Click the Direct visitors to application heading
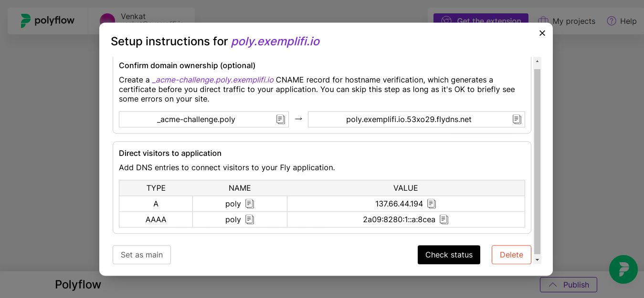The image size is (644, 298). 170,153
